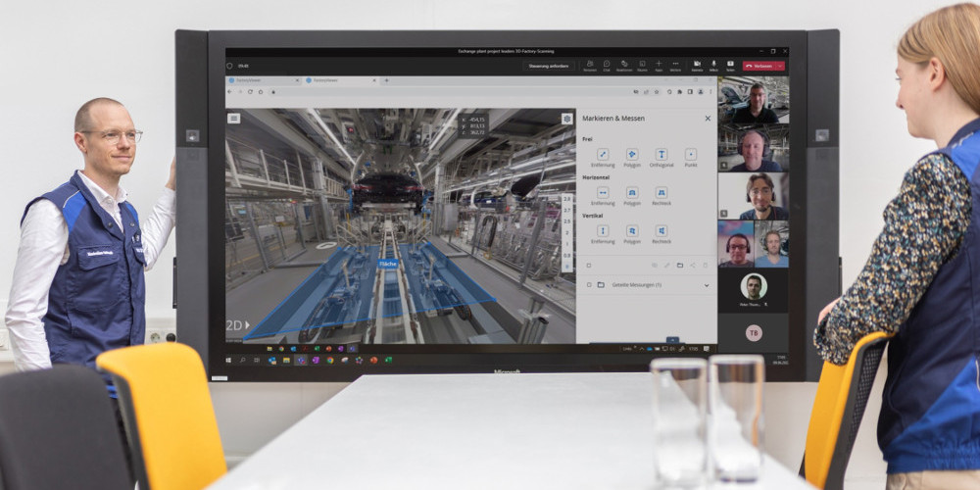Tick the select-all measurements checkbox
The image size is (980, 490).
tap(589, 265)
